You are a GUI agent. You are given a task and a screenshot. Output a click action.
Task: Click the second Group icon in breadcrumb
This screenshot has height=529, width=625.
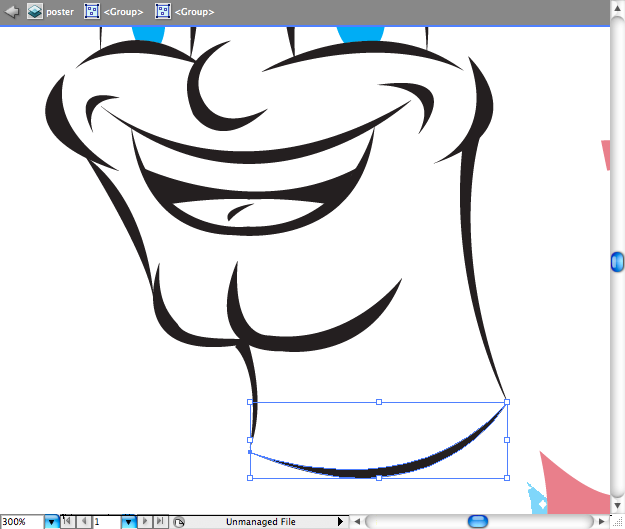[x=163, y=12]
